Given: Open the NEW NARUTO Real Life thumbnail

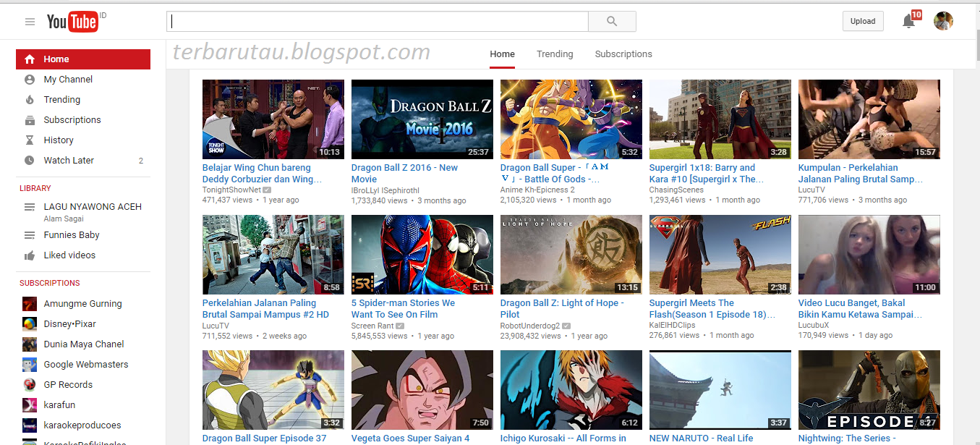Looking at the screenshot, I should pos(720,390).
